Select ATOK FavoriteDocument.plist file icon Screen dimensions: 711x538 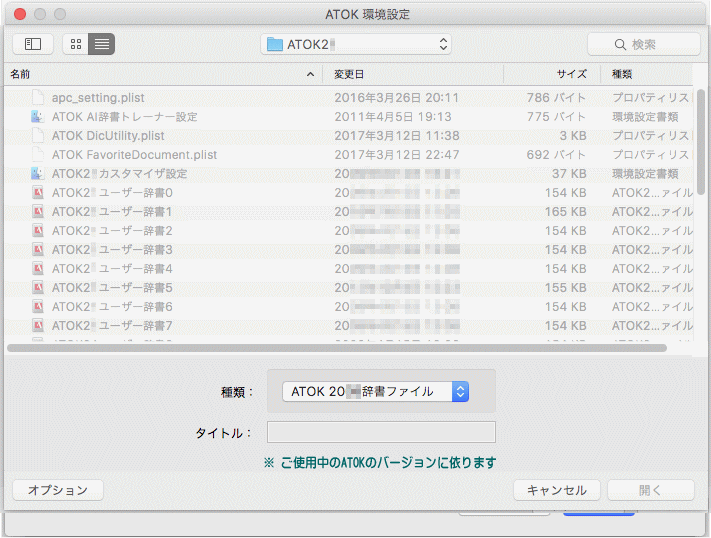tap(38, 155)
